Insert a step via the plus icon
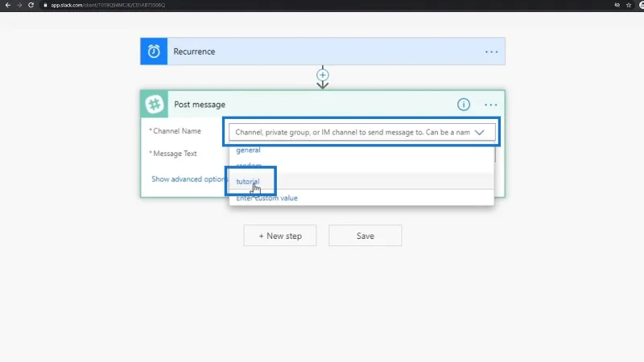This screenshot has width=644, height=362. pyautogui.click(x=323, y=75)
